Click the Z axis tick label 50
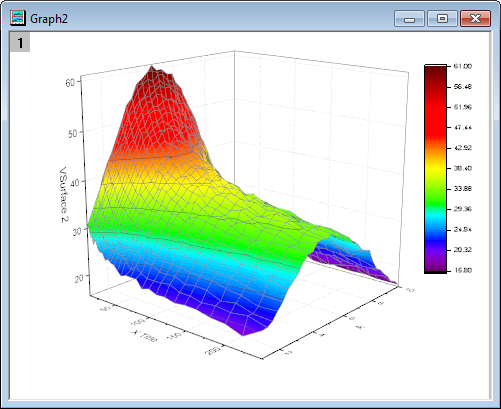Screen dimensions: 501x409 pyautogui.click(x=73, y=134)
